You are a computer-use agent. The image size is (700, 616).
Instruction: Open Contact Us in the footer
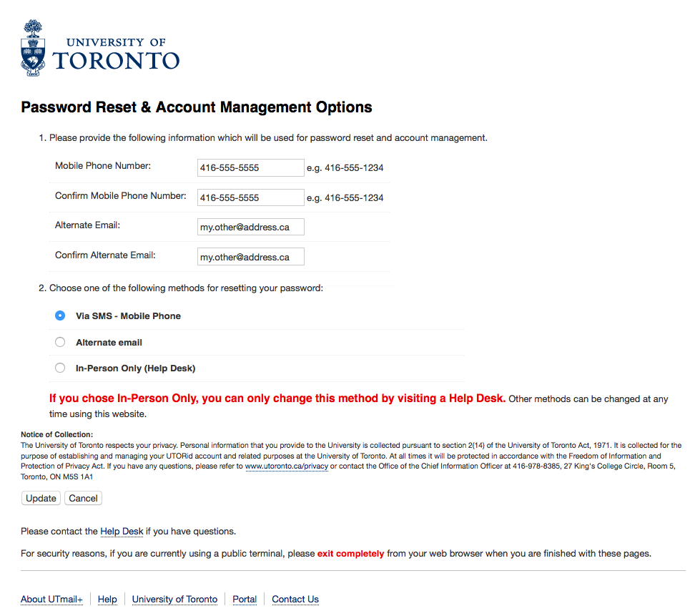point(295,600)
